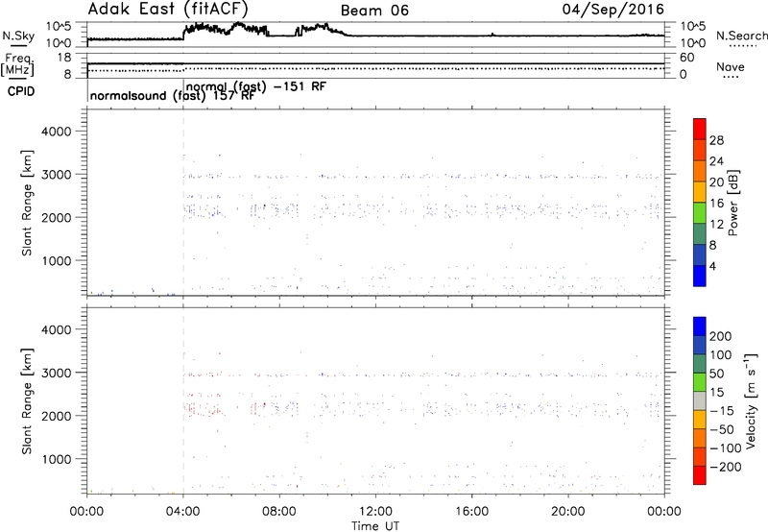The height and width of the screenshot is (532, 768).
Task: Click the 'Velocity [m s-1]' colorbar label
Action: point(750,400)
